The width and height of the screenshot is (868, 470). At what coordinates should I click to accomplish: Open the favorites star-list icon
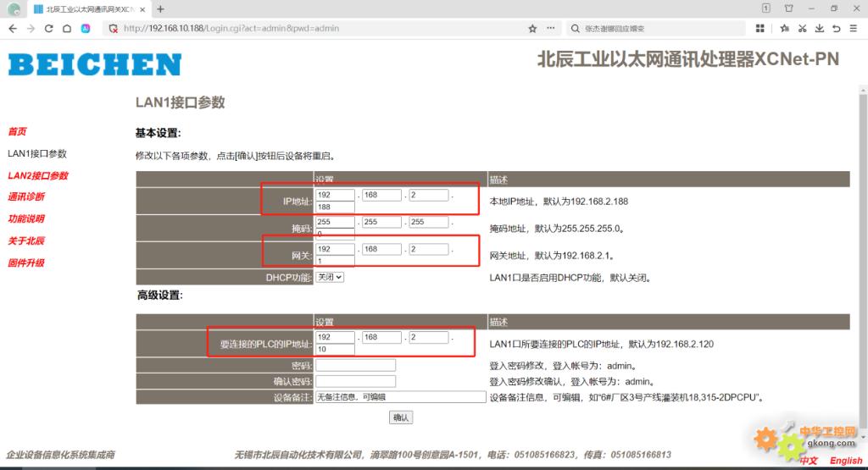[x=784, y=28]
